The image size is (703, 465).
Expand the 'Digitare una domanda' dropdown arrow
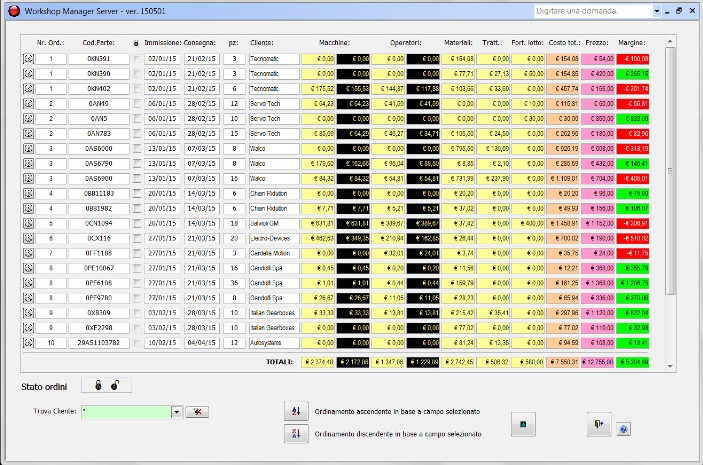[657, 11]
